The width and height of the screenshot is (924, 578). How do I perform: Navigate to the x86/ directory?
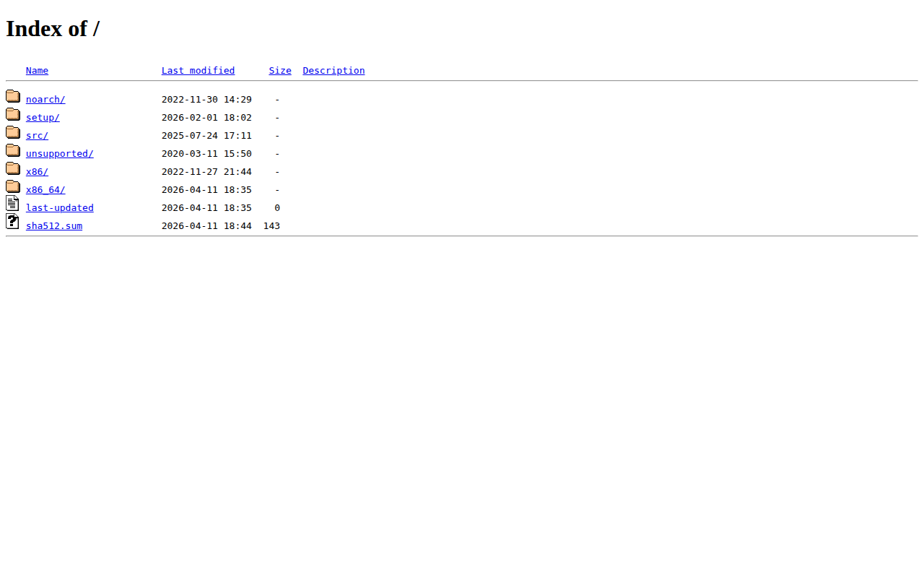(37, 172)
